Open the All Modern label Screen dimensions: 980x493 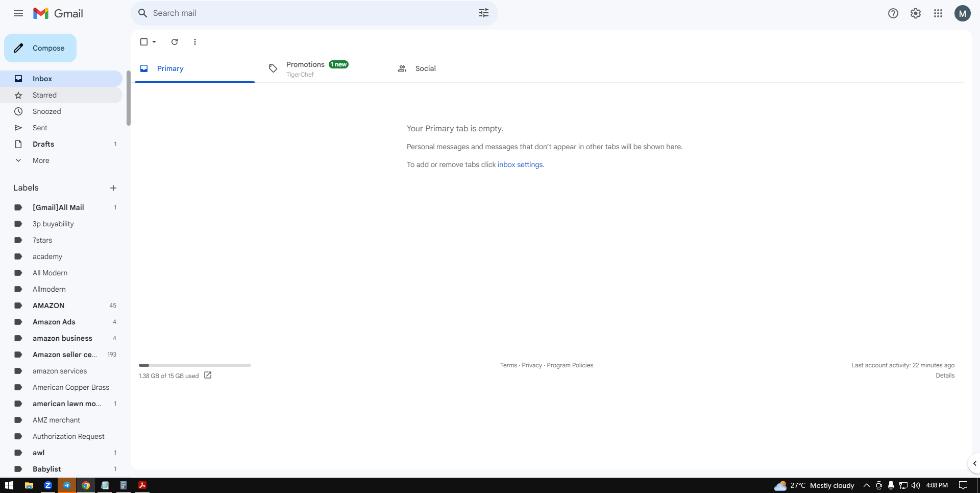tap(61, 273)
